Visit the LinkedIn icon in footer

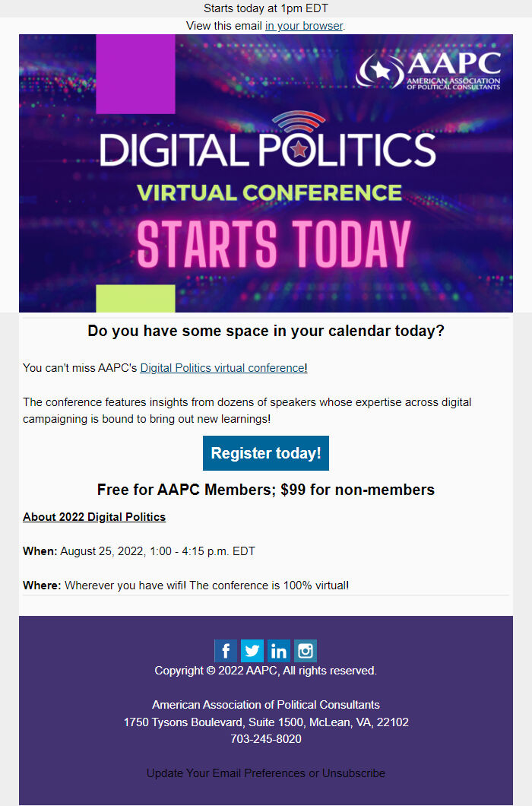tap(279, 651)
